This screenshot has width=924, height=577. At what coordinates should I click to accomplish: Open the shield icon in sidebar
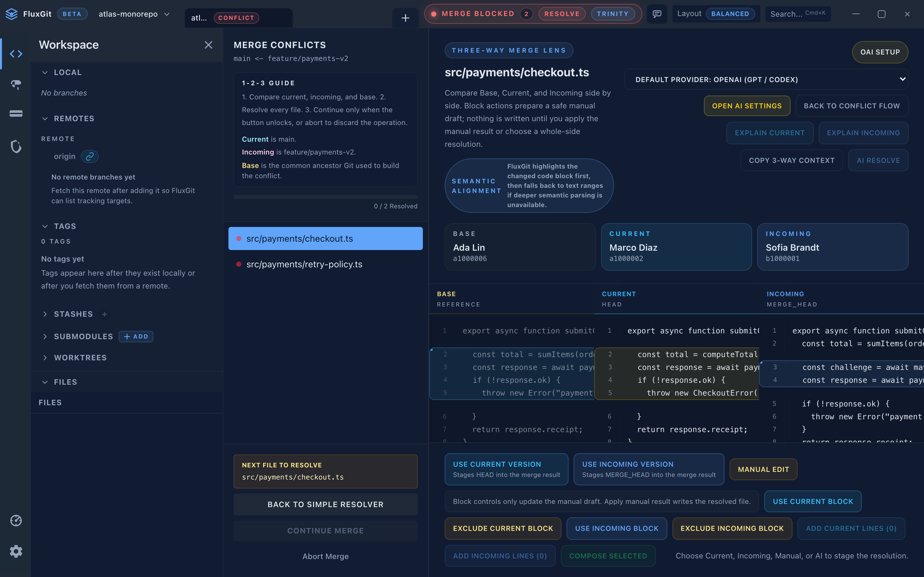[x=16, y=146]
